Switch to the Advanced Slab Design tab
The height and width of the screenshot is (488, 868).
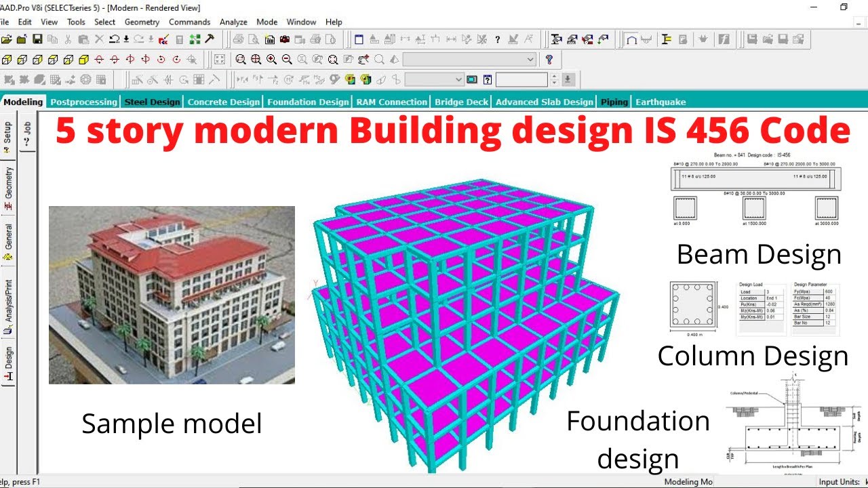pyautogui.click(x=545, y=102)
